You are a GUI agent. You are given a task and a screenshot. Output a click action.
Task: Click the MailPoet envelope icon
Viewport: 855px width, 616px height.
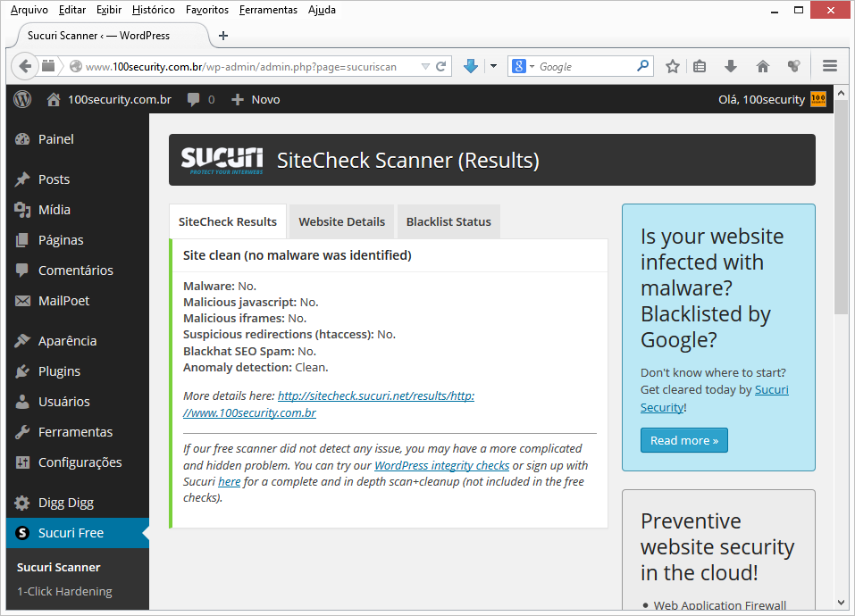22,301
